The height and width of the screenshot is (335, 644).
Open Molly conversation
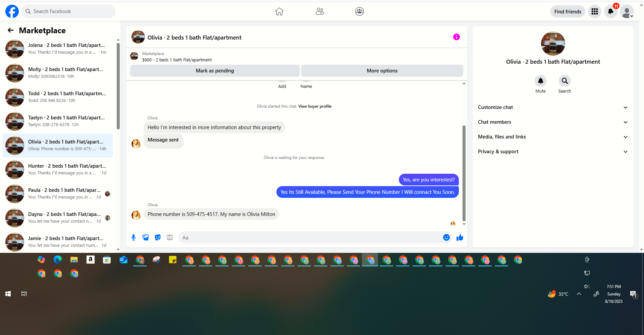click(x=58, y=73)
